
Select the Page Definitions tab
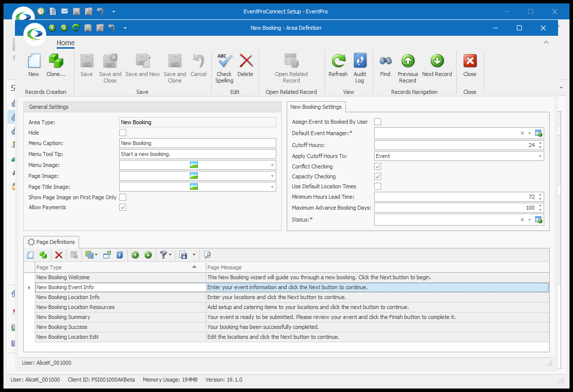point(51,242)
